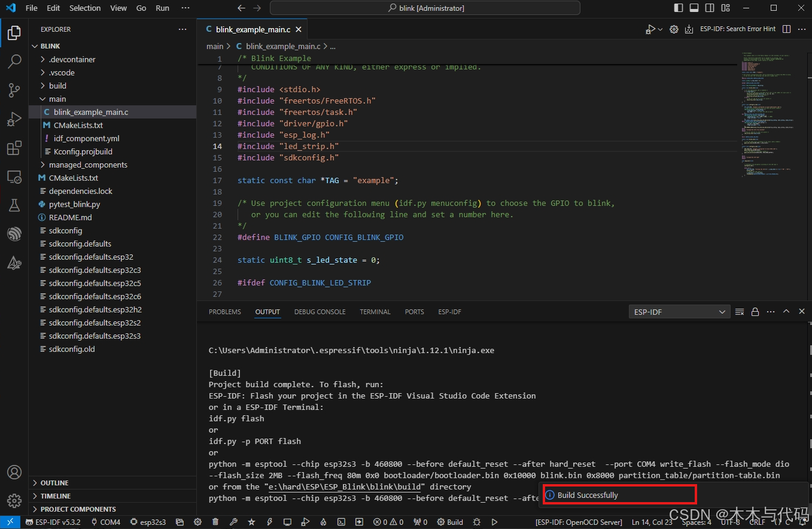
Task: Maximize the panel with up chevron
Action: (x=786, y=312)
